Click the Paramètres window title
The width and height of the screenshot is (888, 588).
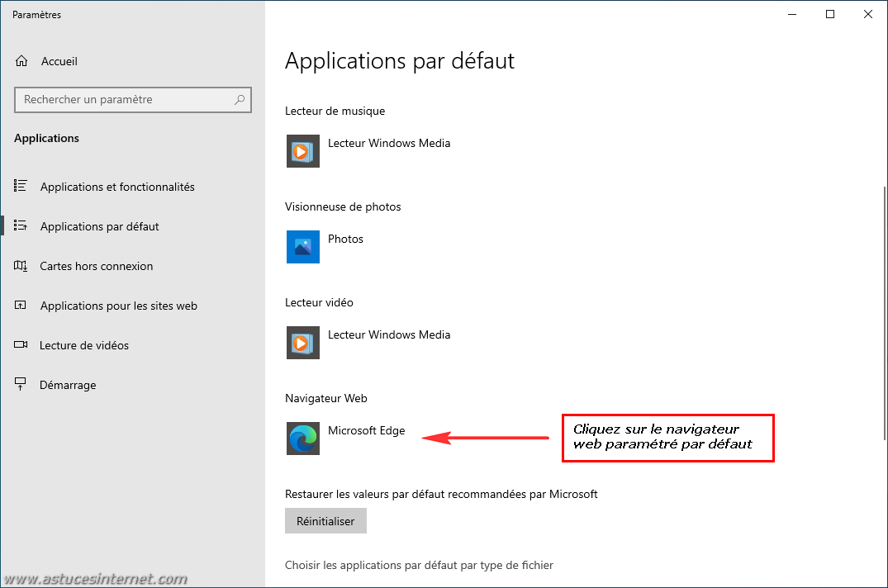pos(37,15)
